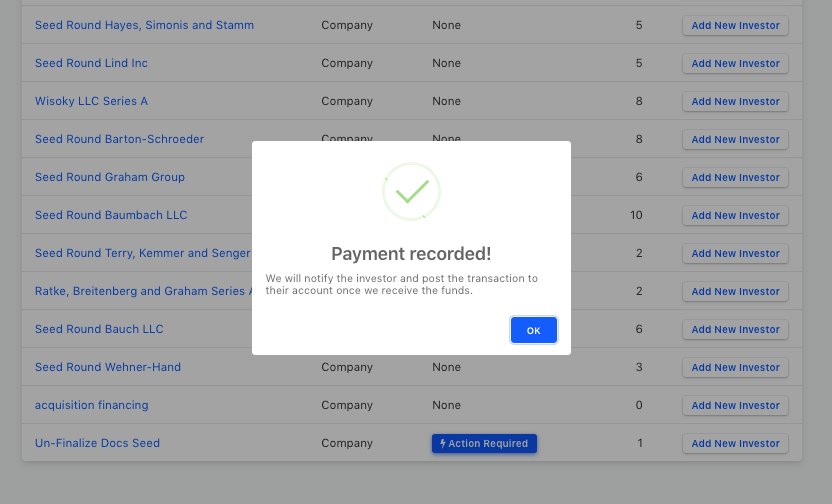The height and width of the screenshot is (504, 832).
Task: Add New Investor to Seed Round Baumbach LLC
Action: coord(735,215)
